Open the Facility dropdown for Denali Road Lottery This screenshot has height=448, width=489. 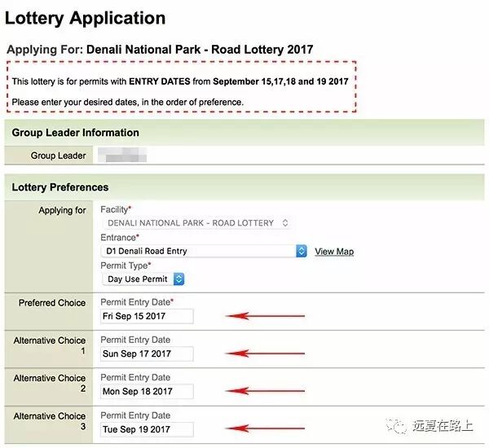point(196,223)
